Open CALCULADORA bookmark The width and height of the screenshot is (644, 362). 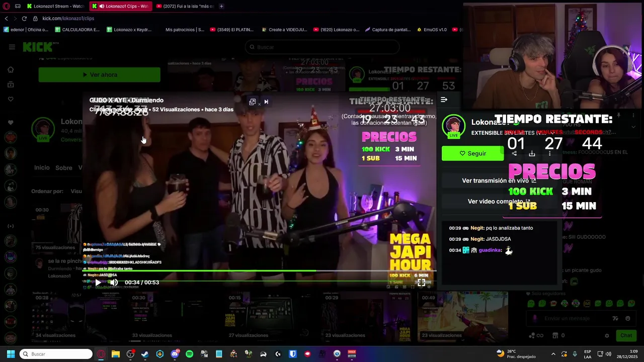click(77, 30)
